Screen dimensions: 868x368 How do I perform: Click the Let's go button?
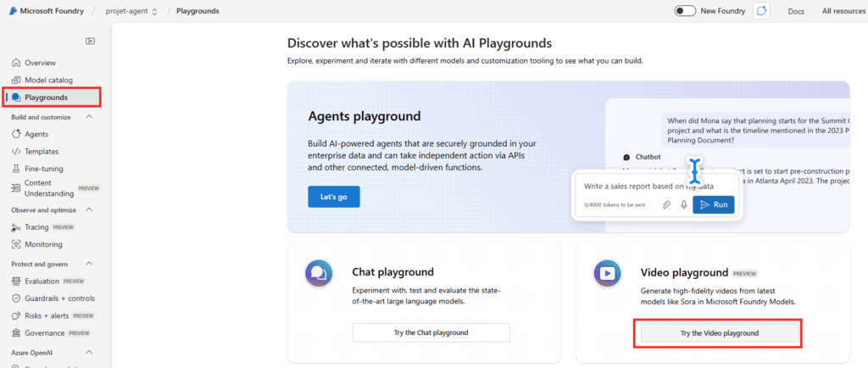tap(333, 197)
